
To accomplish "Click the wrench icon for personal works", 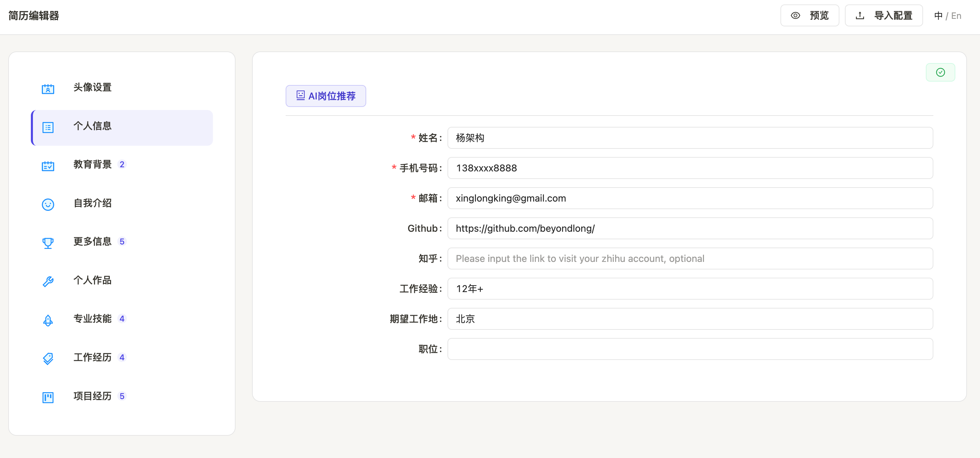I will [x=48, y=281].
